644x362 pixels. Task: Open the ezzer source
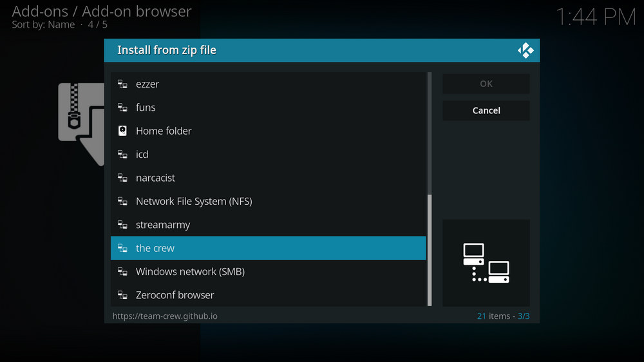coord(147,84)
